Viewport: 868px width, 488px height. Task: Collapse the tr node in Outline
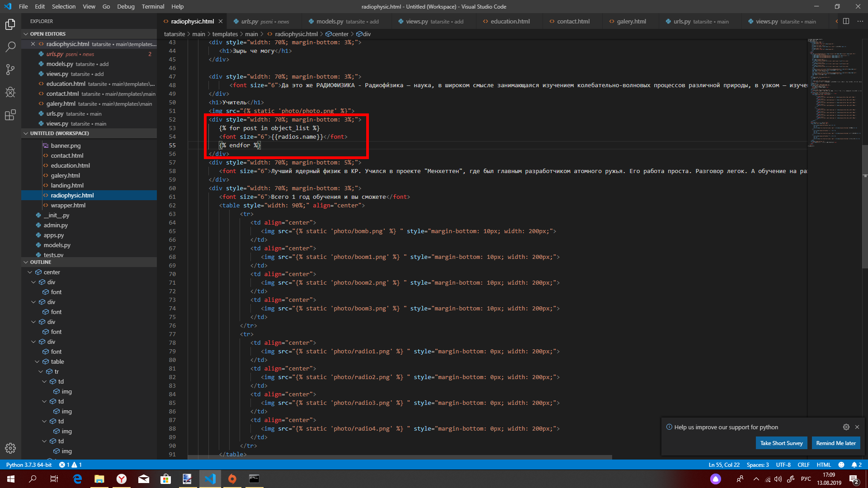[41, 371]
